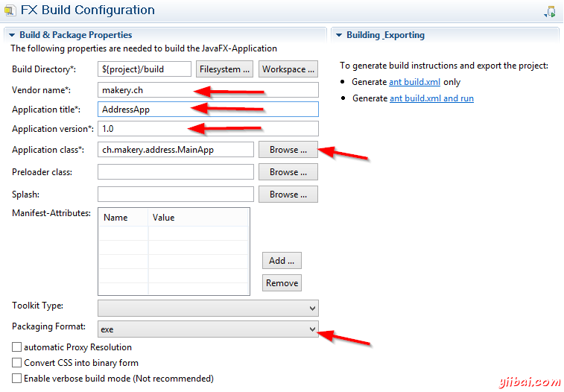Image resolution: width=564 pixels, height=392 pixels.
Task: Browse for the Application class
Action: coord(288,150)
